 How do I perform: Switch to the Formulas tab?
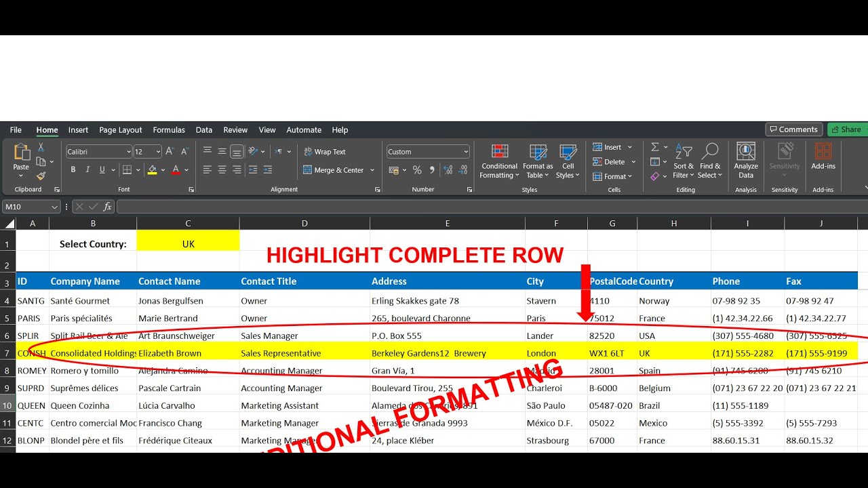(x=169, y=130)
